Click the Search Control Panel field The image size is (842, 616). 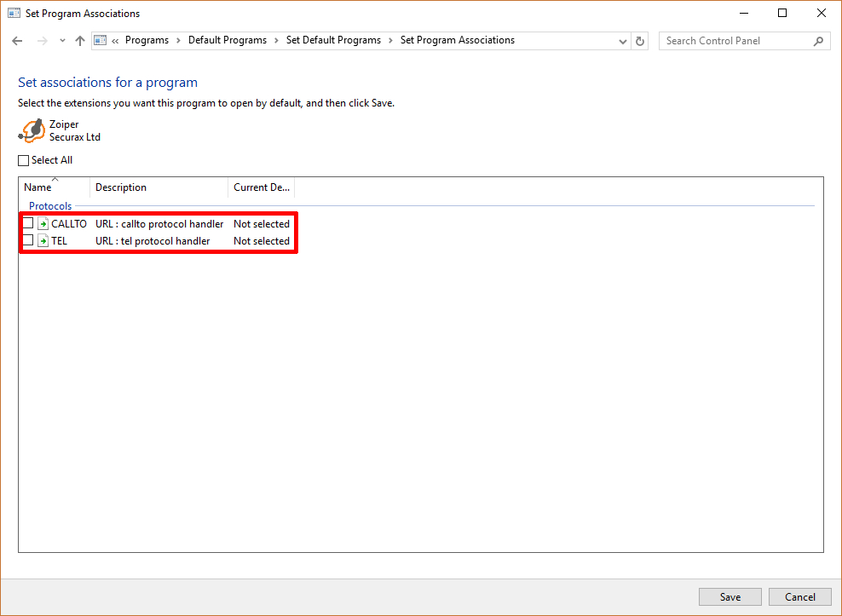coord(733,41)
